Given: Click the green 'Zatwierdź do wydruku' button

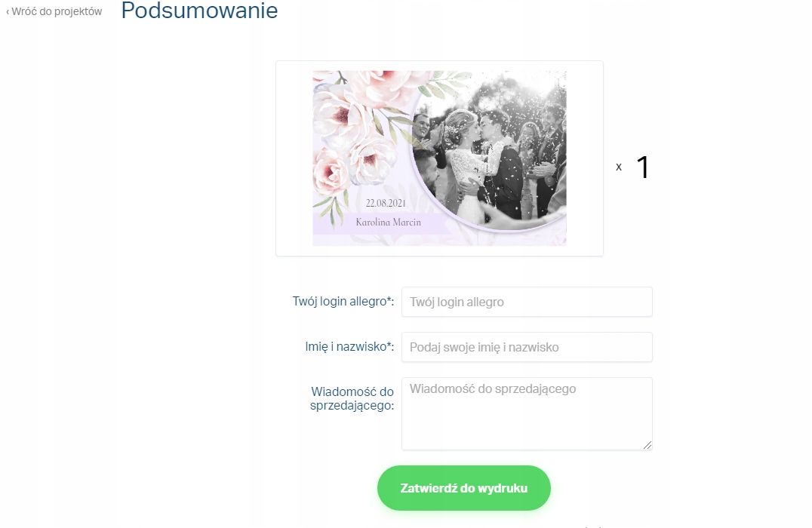Looking at the screenshot, I should point(463,488).
